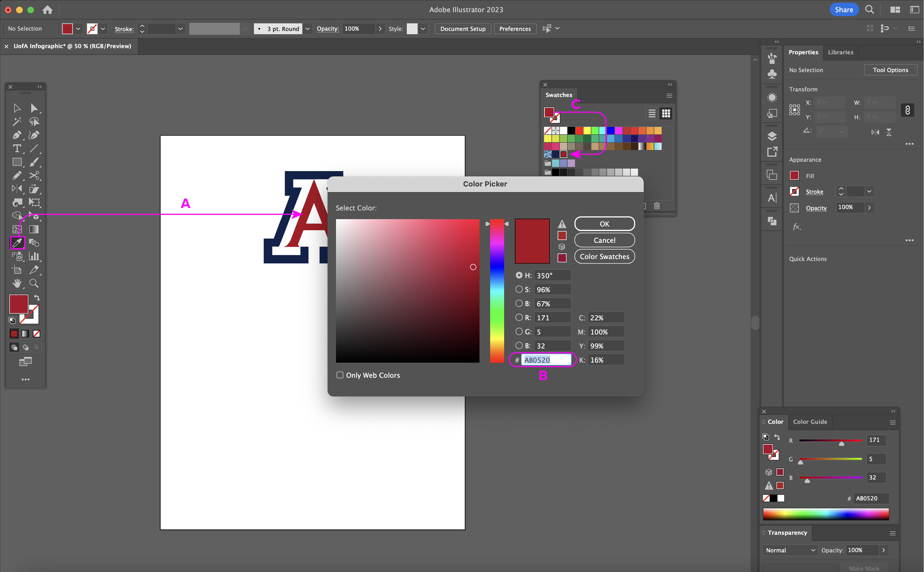The height and width of the screenshot is (572, 924).
Task: Select the Type tool
Action: [17, 148]
